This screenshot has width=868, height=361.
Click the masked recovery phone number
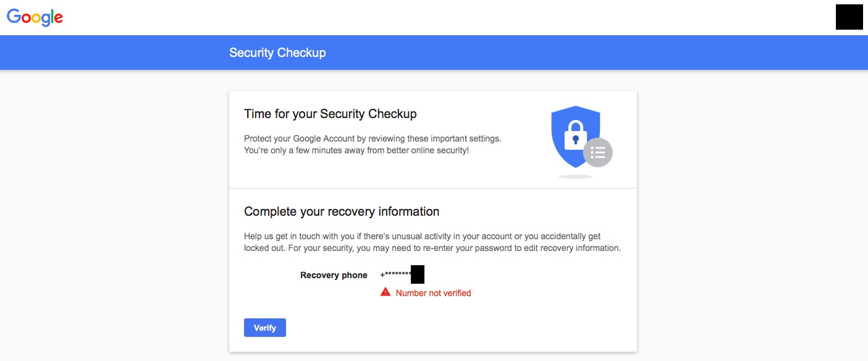pyautogui.click(x=402, y=274)
